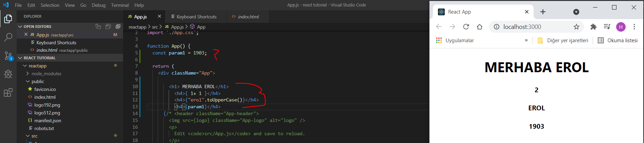The height and width of the screenshot is (143, 644).
Task: Open manifest.json in the file tree
Action: 48,121
